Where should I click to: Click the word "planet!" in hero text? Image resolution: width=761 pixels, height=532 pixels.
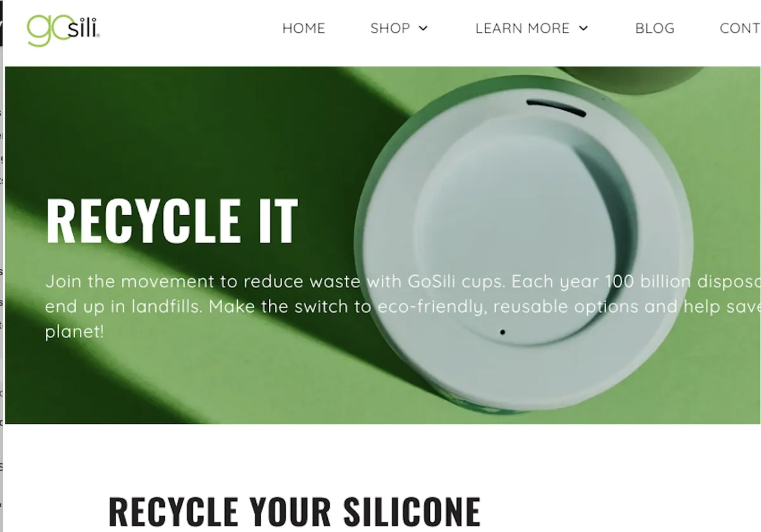pyautogui.click(x=74, y=332)
